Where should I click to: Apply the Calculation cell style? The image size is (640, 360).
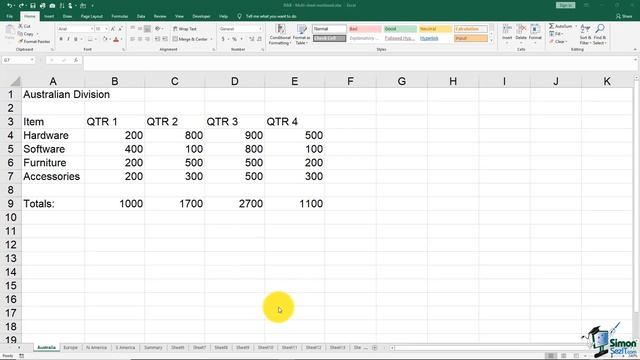471,29
